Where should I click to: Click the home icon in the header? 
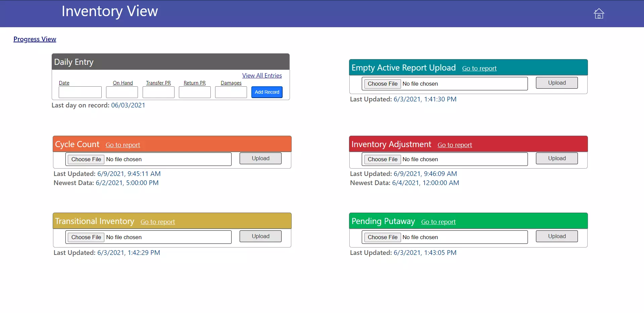599,14
